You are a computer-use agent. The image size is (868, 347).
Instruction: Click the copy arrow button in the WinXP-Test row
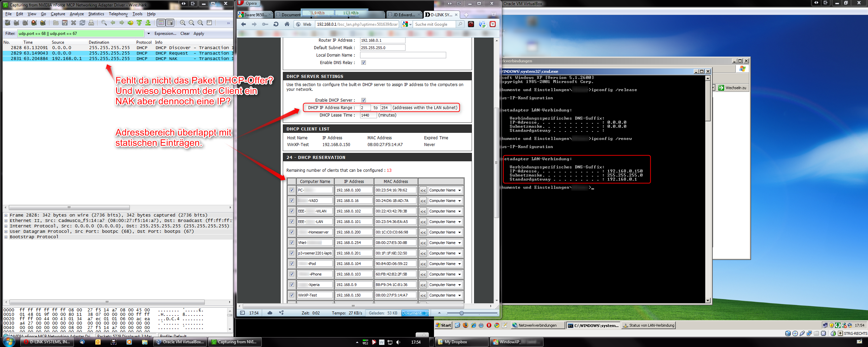[x=423, y=295]
